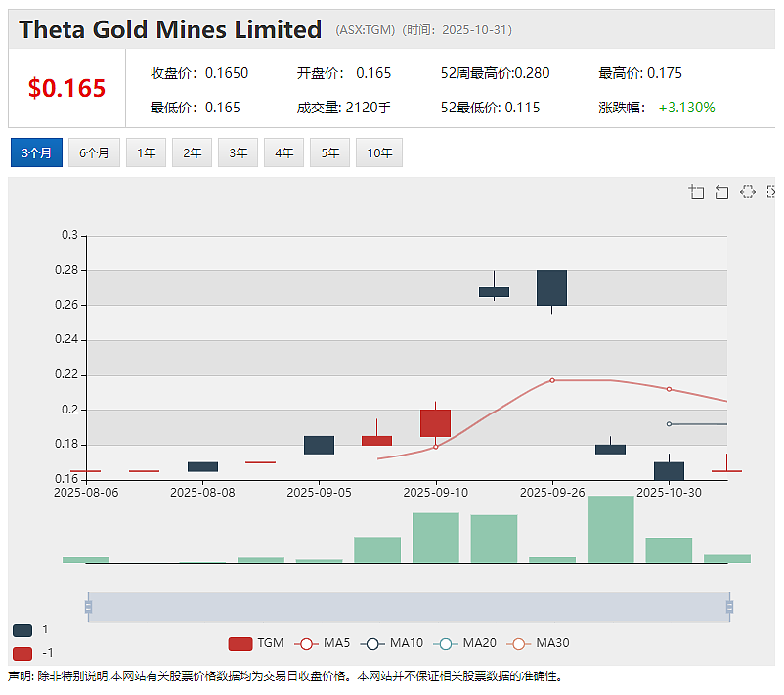Click the restore chart icon
Image resolution: width=784 pixels, height=695 pixels.
tap(748, 192)
